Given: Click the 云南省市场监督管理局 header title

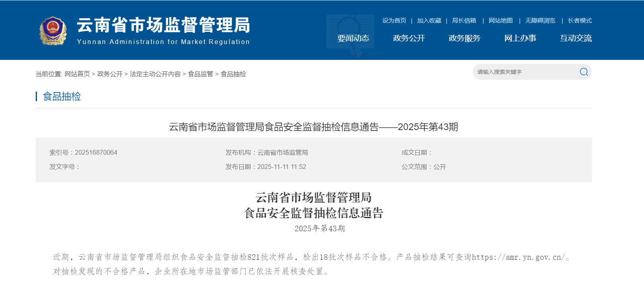Looking at the screenshot, I should (163, 25).
